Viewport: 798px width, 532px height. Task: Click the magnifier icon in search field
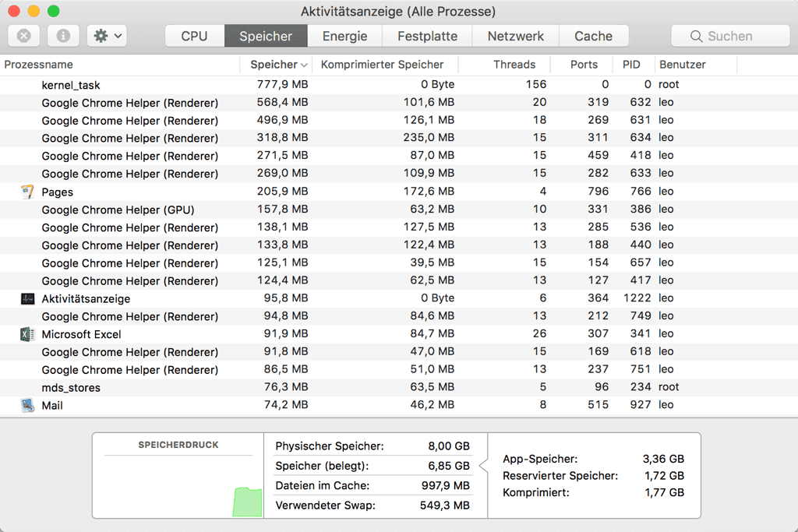696,36
